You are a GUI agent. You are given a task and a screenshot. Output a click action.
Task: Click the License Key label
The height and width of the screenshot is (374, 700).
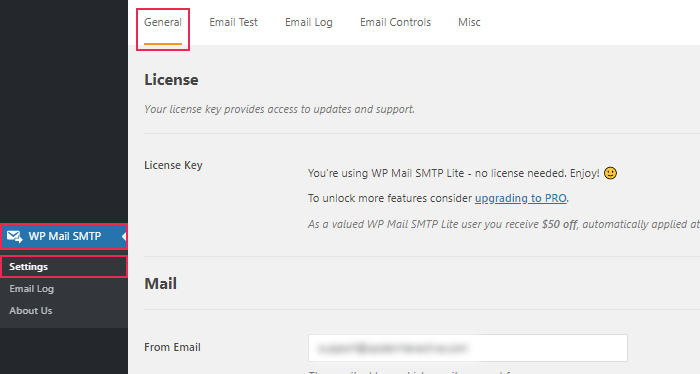pyautogui.click(x=173, y=165)
